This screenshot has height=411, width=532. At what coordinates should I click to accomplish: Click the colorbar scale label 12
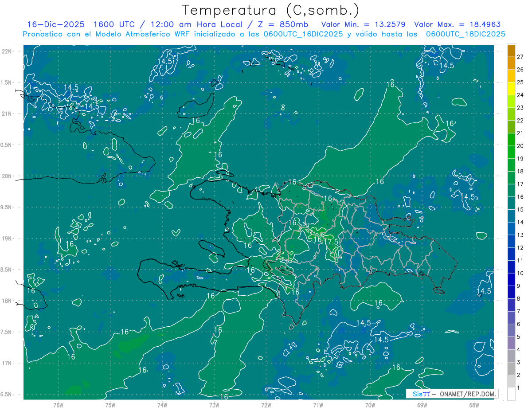coord(520,247)
